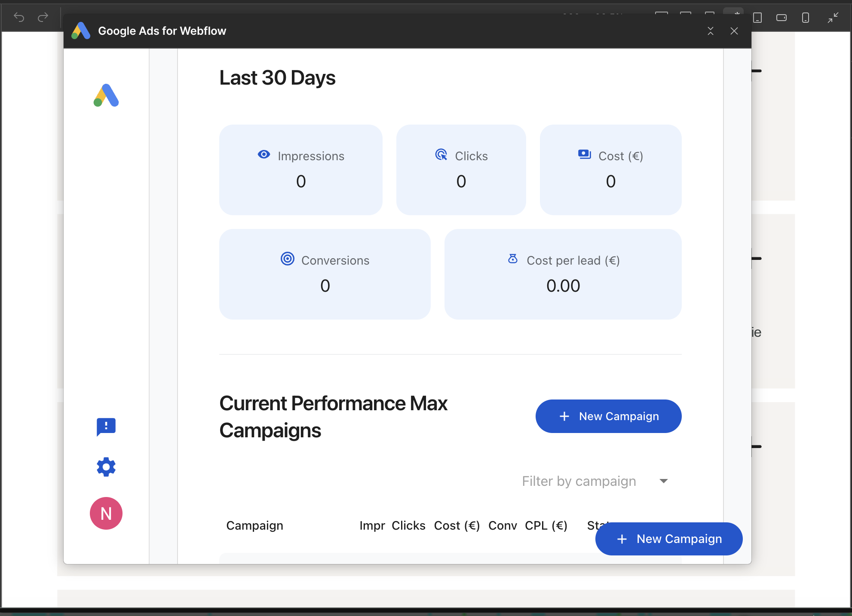
Task: Click the Google Ads logo in the title bar
Action: click(x=81, y=31)
